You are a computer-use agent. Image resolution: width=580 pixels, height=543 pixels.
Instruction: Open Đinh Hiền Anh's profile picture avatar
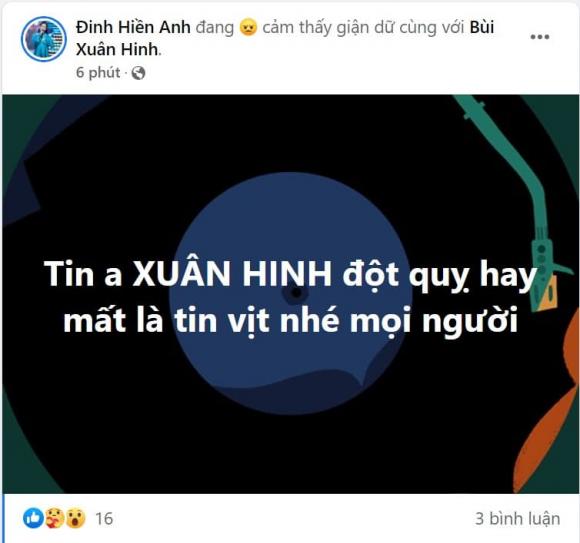(44, 39)
